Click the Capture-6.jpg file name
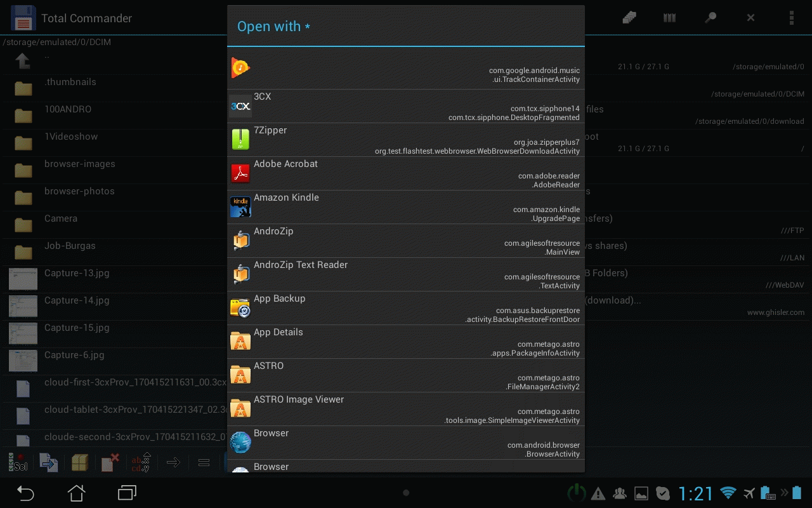Viewport: 812px width, 508px height. (74, 355)
